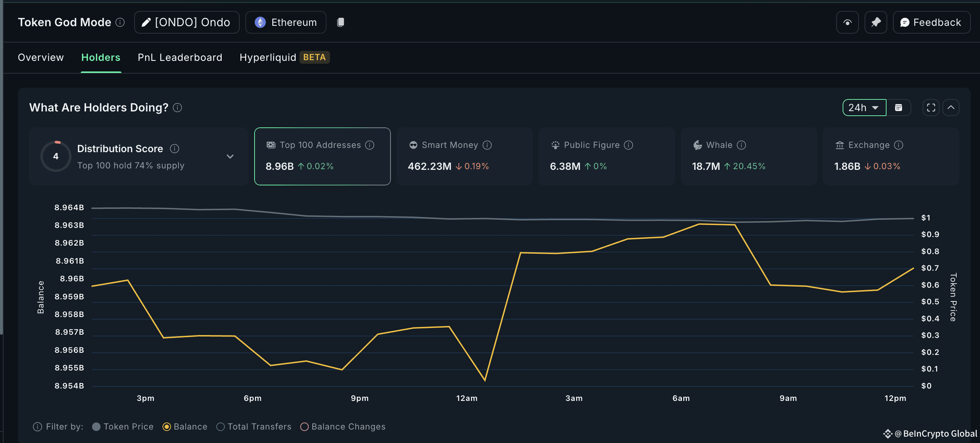Click the 462.23M Smart Money value

click(429, 167)
